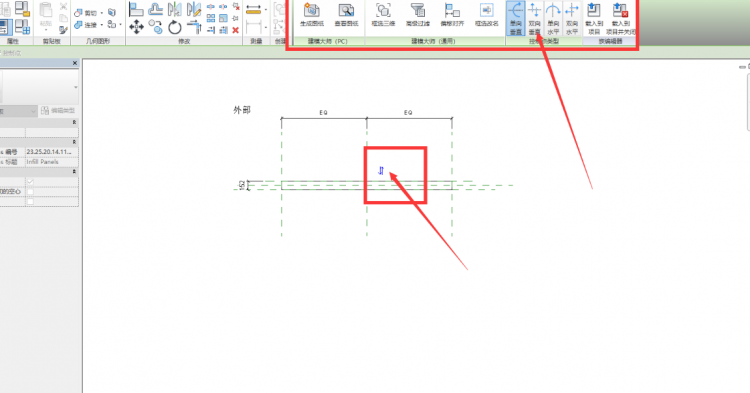The image size is (750, 393).
Task: Select the 单向垂直 (single vertical) control type
Action: coord(516,18)
